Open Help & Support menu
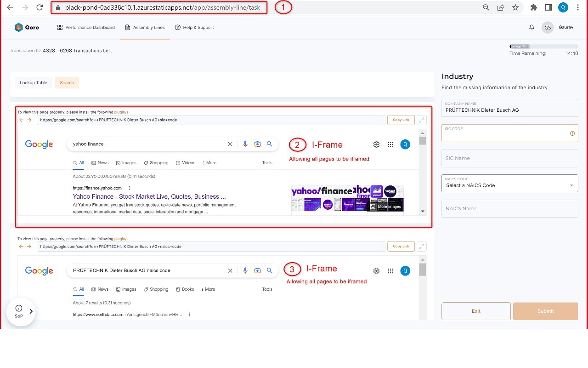The width and height of the screenshot is (588, 368). (194, 28)
